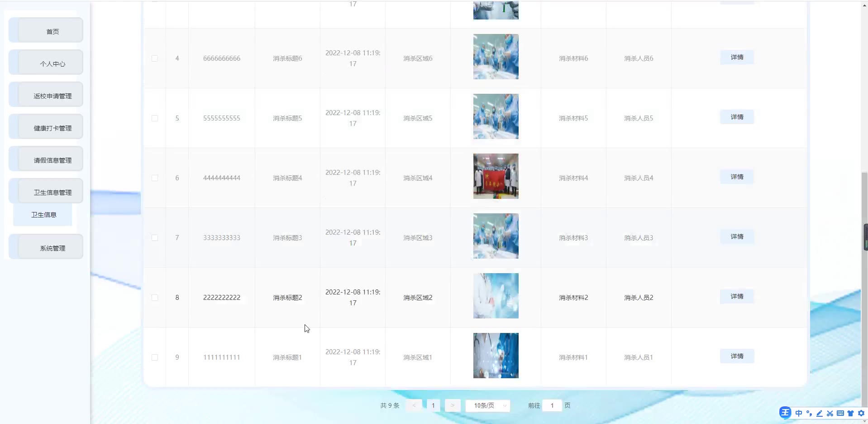Expand 个人中心 sidebar menu
This screenshot has height=424, width=868.
[x=46, y=63]
